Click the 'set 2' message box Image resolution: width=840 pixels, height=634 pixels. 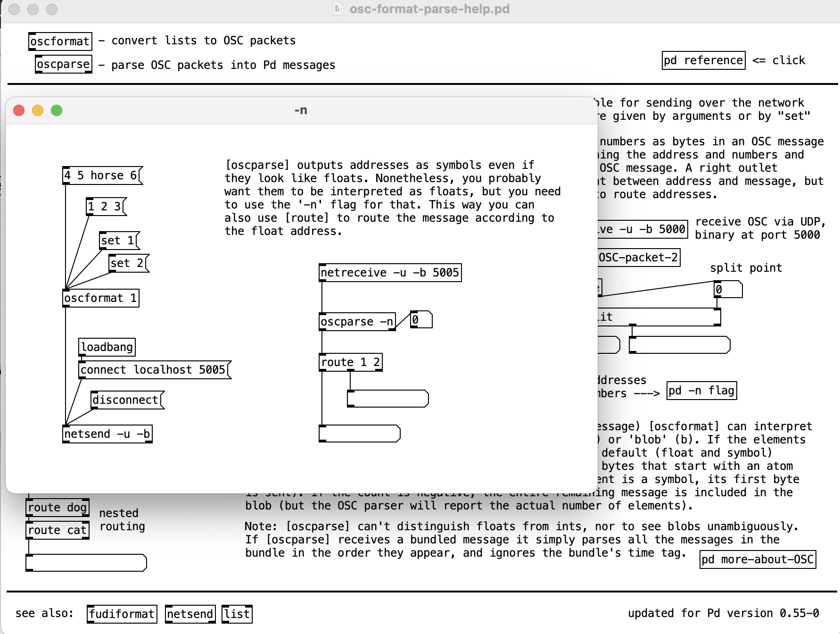pos(129,263)
